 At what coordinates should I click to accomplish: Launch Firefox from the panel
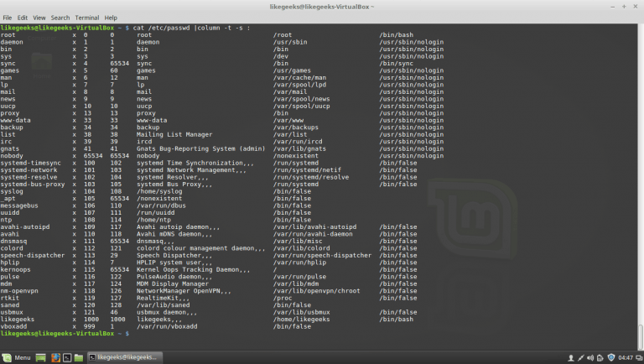pyautogui.click(x=55, y=357)
